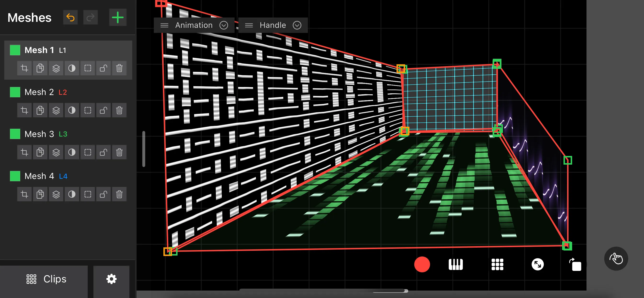Tap the touch gesture hand button
This screenshot has width=644, height=298.
click(x=616, y=259)
